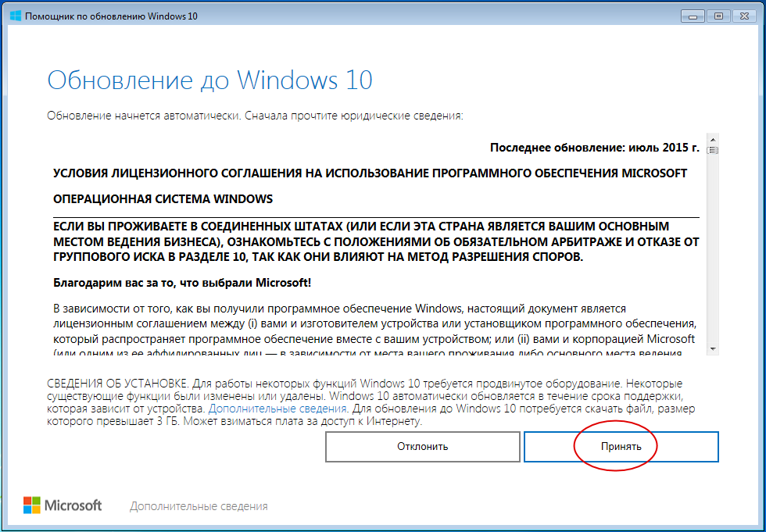Click the heading Обновление до Windows 10
The width and height of the screenshot is (766, 532).
pyautogui.click(x=210, y=80)
